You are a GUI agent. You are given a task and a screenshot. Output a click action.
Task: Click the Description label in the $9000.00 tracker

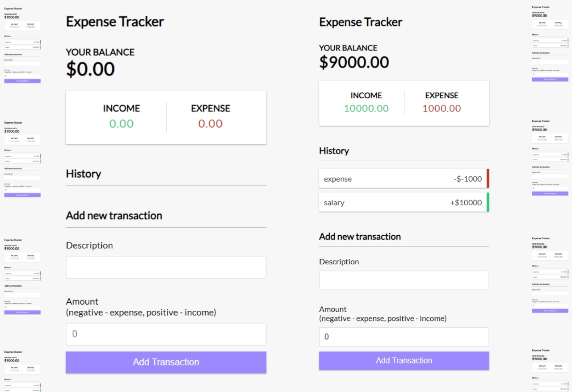tap(339, 262)
